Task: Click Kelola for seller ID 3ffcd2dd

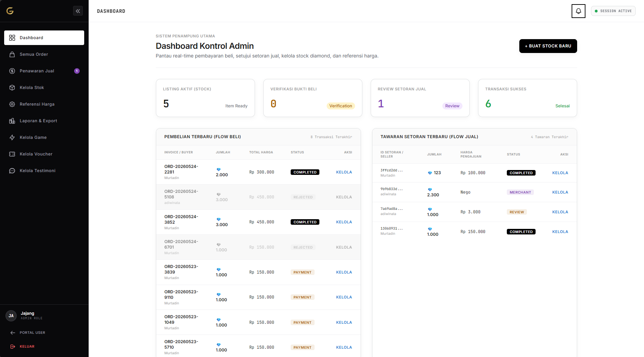Action: (x=560, y=173)
